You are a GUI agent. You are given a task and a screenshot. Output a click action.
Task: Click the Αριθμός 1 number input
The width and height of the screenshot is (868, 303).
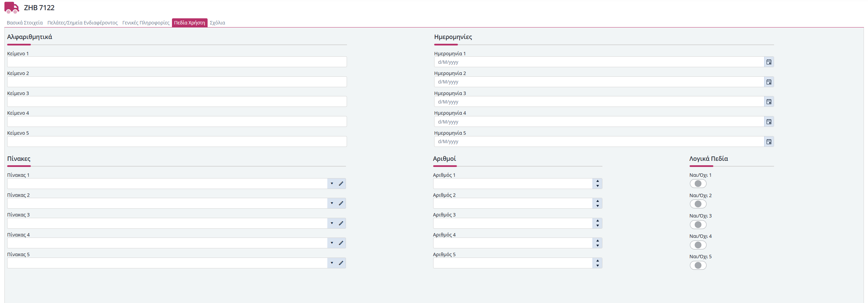point(513,184)
